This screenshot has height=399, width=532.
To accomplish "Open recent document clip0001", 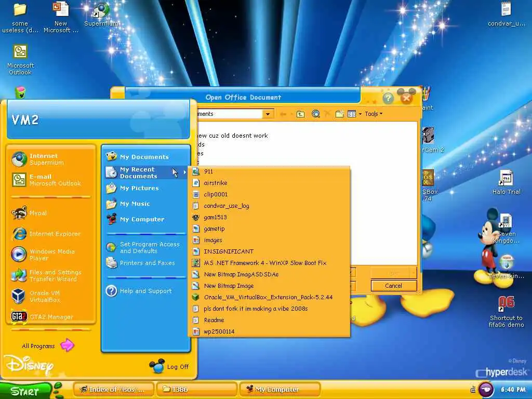I will [x=269, y=194].
